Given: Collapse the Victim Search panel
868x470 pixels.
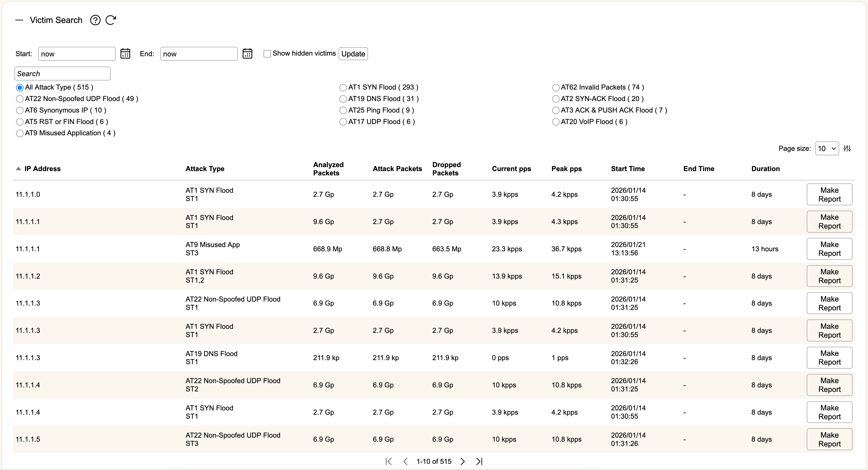Looking at the screenshot, I should (19, 20).
